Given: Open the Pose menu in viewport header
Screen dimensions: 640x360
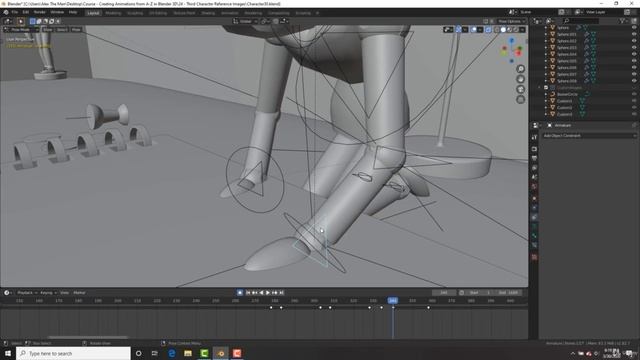Looking at the screenshot, I should pyautogui.click(x=76, y=30).
